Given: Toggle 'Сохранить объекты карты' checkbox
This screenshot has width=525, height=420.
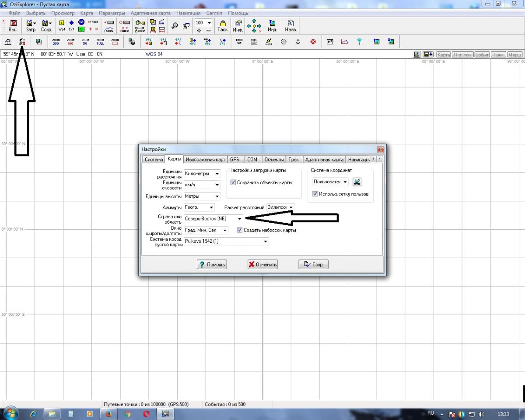Looking at the screenshot, I should (233, 182).
